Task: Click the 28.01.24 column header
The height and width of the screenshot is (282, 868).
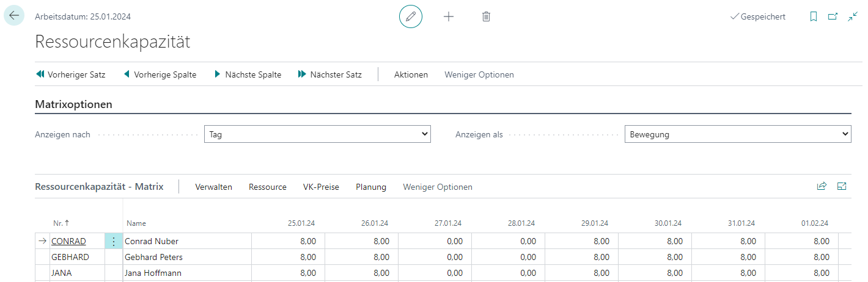Action: [521, 223]
